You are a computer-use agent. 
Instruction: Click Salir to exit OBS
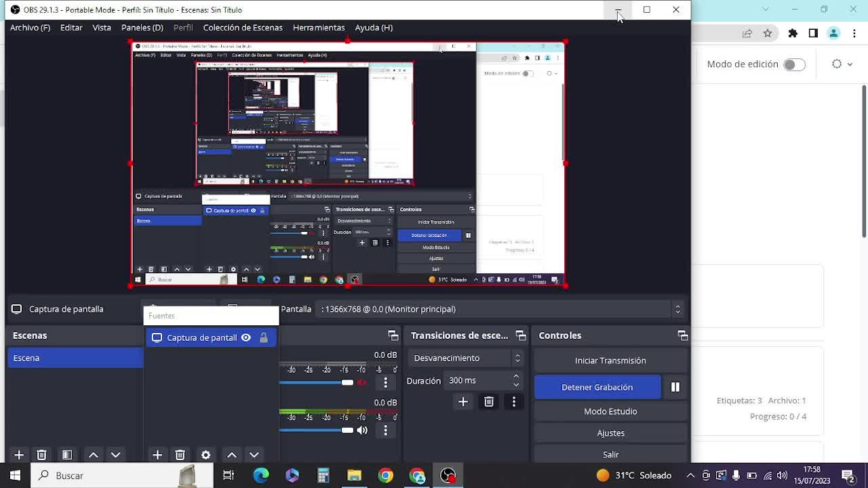tap(610, 454)
